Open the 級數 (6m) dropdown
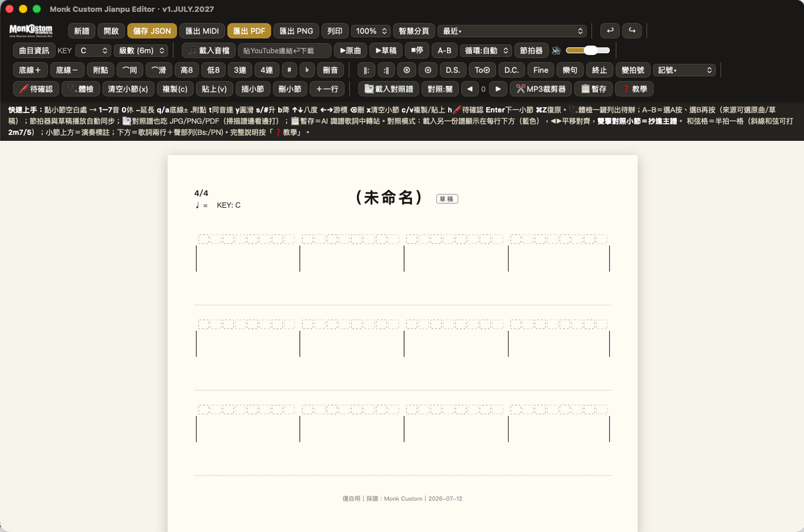804x532 pixels. coord(140,50)
